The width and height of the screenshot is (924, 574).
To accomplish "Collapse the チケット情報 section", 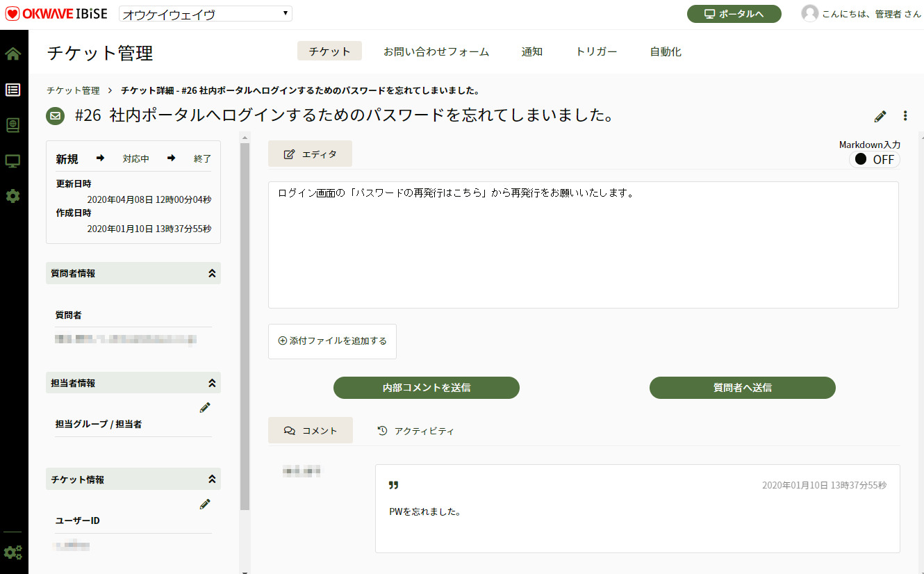I will click(211, 479).
